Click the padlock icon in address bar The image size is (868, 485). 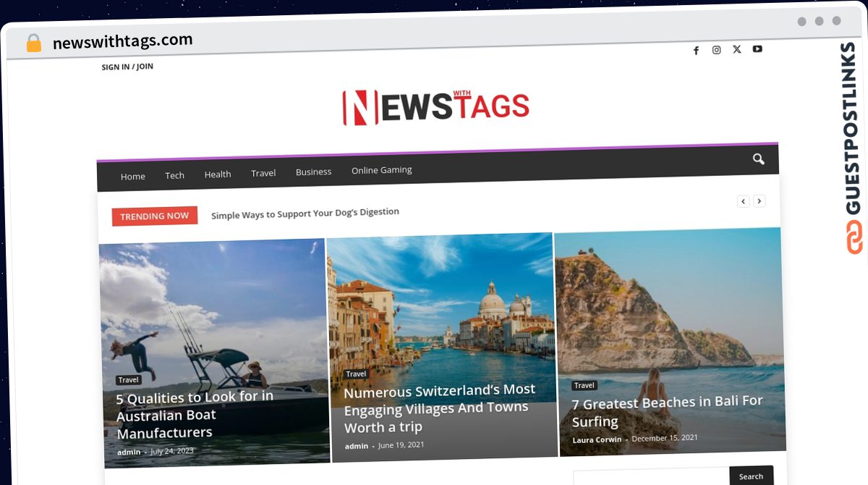[x=33, y=43]
